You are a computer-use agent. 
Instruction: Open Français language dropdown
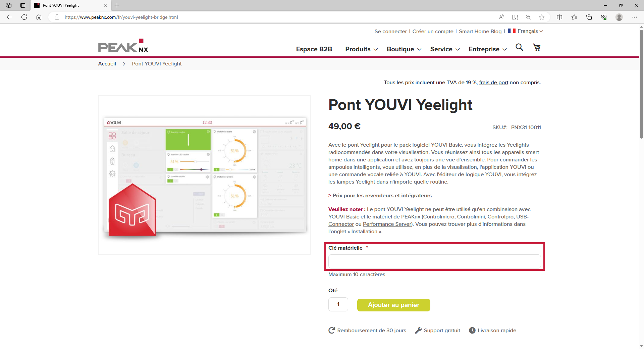530,31
